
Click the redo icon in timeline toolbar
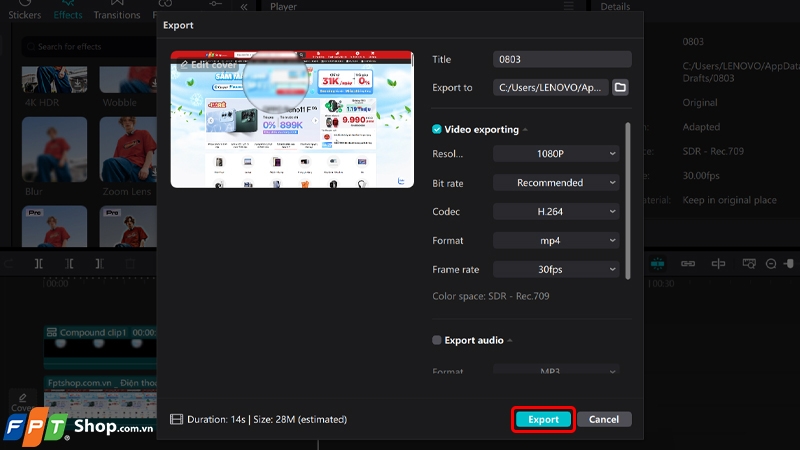pyautogui.click(x=8, y=263)
